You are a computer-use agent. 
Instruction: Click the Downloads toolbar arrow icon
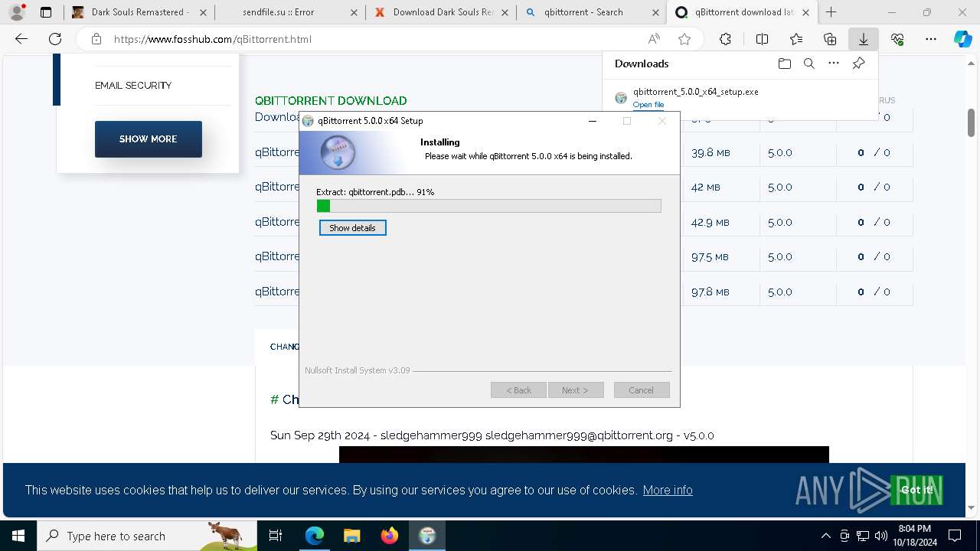pyautogui.click(x=864, y=39)
